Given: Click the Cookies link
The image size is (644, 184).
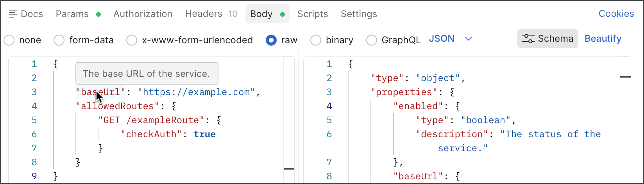Looking at the screenshot, I should pyautogui.click(x=616, y=14).
